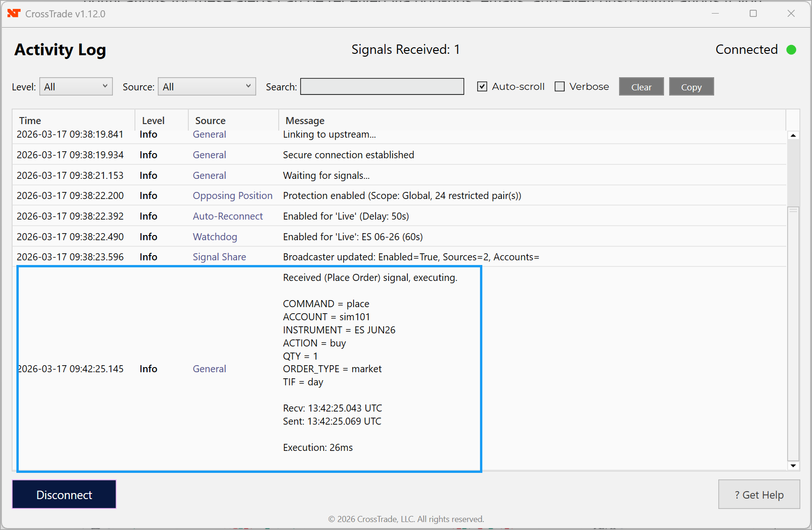Enable the Verbose checkbox
This screenshot has width=812, height=530.
[560, 87]
